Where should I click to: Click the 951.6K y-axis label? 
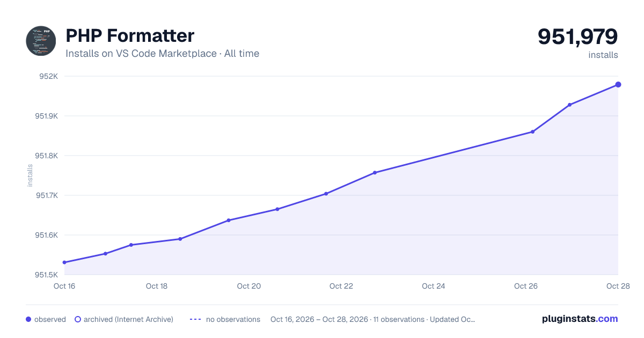coord(47,235)
